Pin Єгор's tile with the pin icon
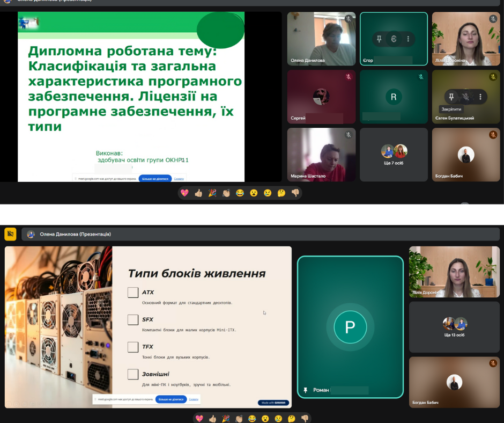Image resolution: width=504 pixels, height=423 pixels. (379, 39)
